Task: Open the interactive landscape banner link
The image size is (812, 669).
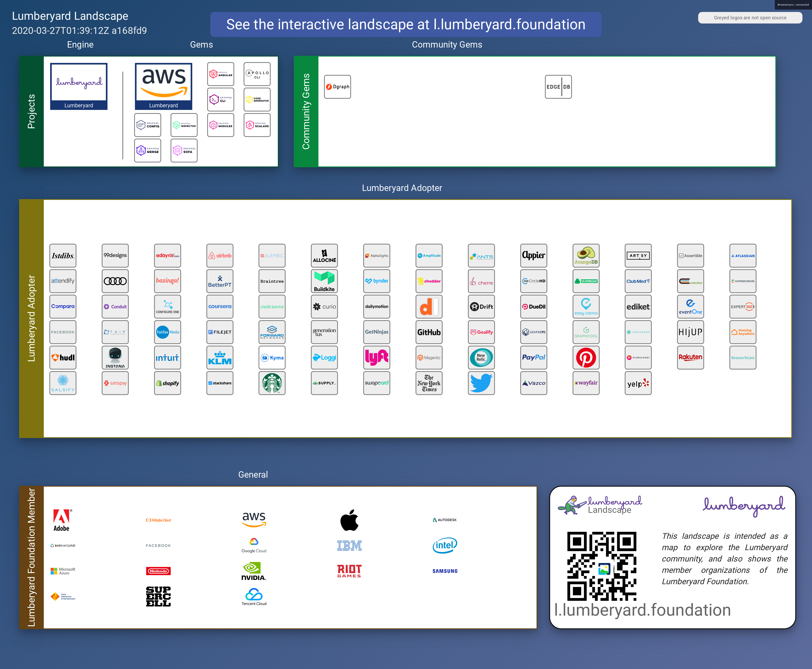Action: 406,24
